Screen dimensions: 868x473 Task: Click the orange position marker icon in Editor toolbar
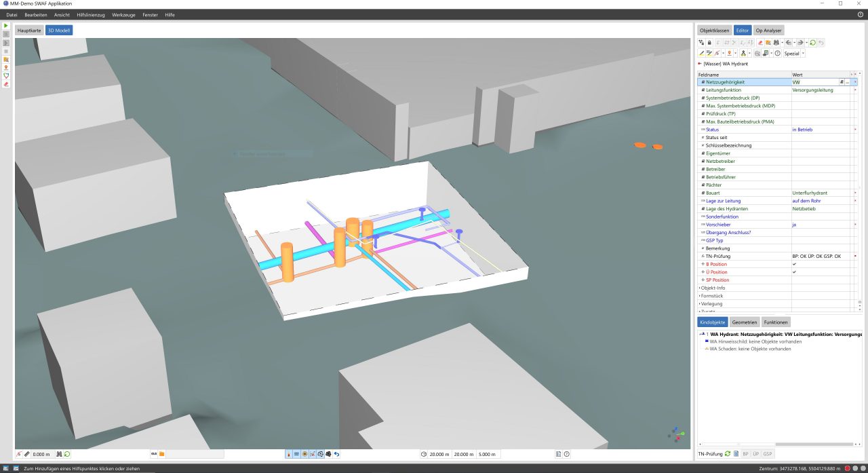[730, 53]
